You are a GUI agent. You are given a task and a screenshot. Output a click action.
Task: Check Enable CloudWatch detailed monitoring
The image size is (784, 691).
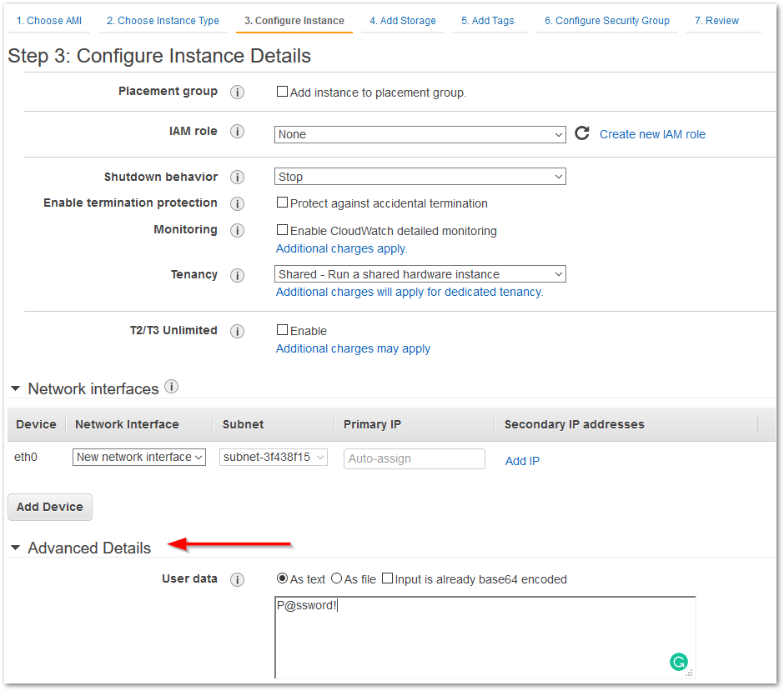[282, 230]
